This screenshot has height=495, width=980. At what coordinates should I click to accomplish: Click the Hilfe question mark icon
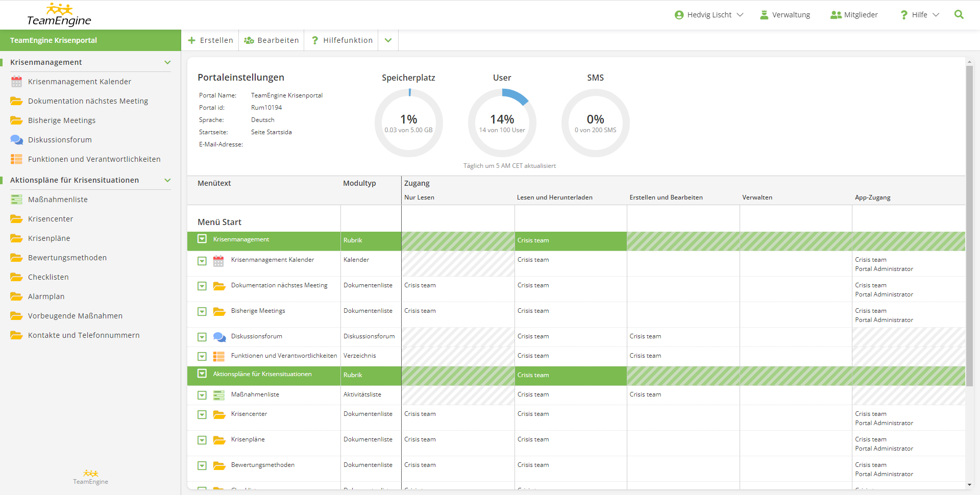(904, 15)
